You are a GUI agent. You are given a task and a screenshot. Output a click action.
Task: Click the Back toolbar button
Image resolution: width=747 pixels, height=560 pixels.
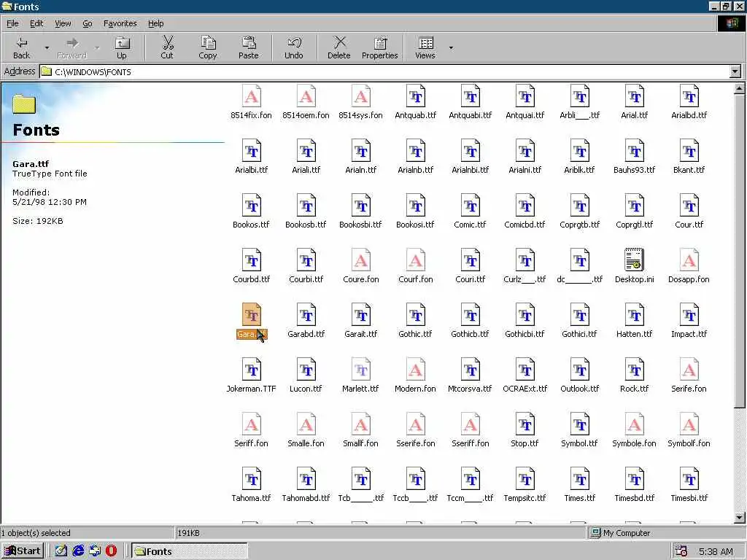coord(21,47)
